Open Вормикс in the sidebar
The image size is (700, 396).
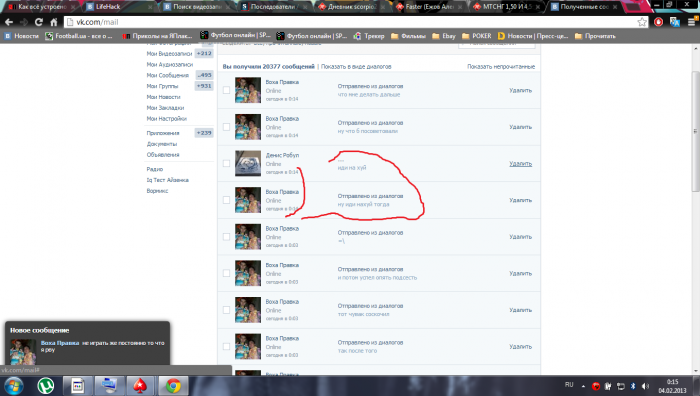[x=157, y=191]
